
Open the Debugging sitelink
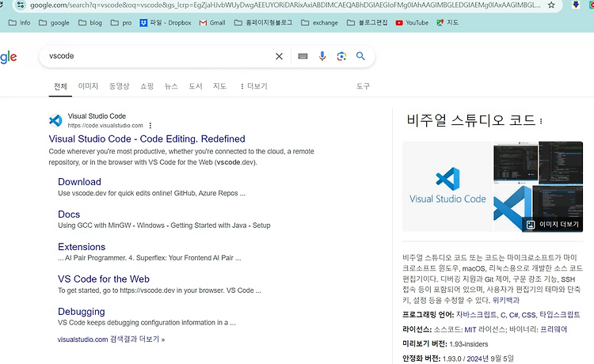point(82,312)
